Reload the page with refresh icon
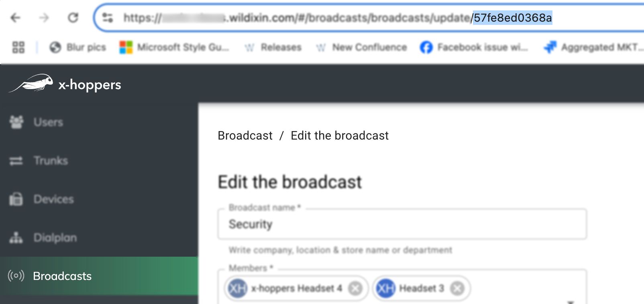This screenshot has width=644, height=304. click(x=73, y=18)
